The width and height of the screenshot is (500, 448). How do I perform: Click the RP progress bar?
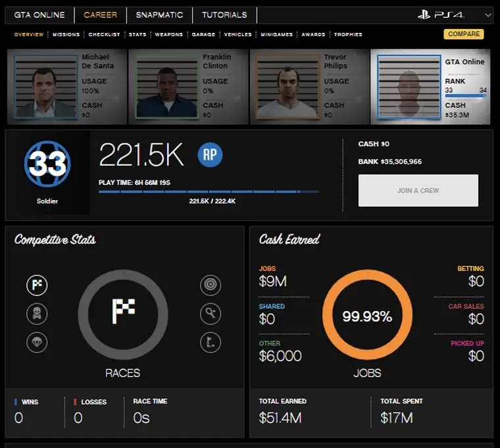click(209, 191)
